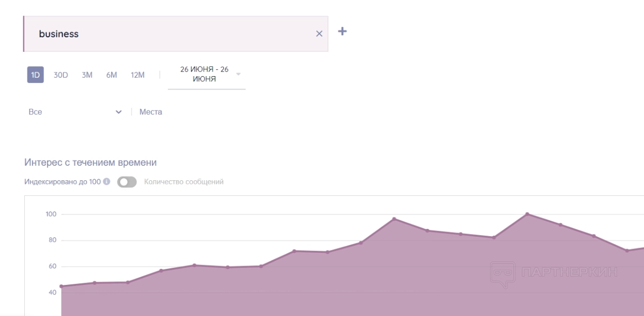Image resolution: width=644 pixels, height=316 pixels.
Task: Click the 100 value on chart axis
Action: (x=51, y=214)
